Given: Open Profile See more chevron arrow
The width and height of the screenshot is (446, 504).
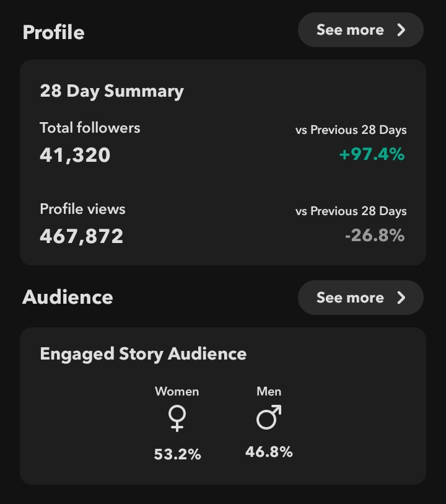Looking at the screenshot, I should tap(401, 30).
